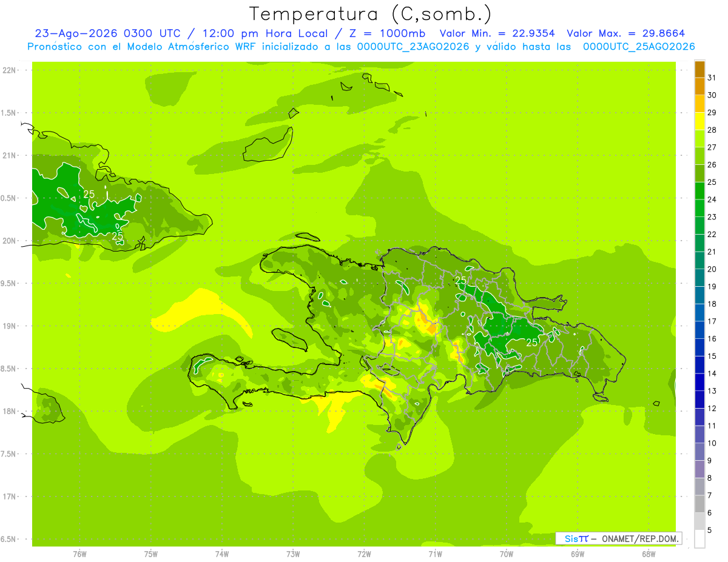Screen dimensions: 728x562
Task: Click the '69W' longitude label
Action: 578,554
